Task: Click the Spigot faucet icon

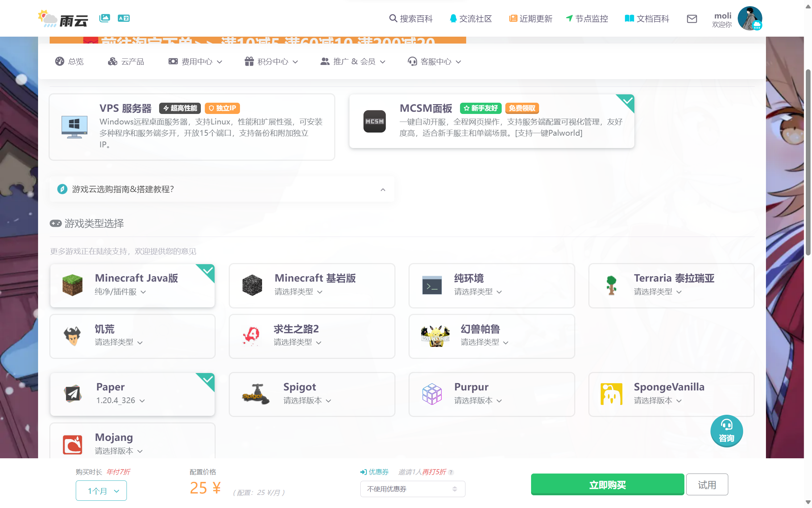Action: point(255,394)
